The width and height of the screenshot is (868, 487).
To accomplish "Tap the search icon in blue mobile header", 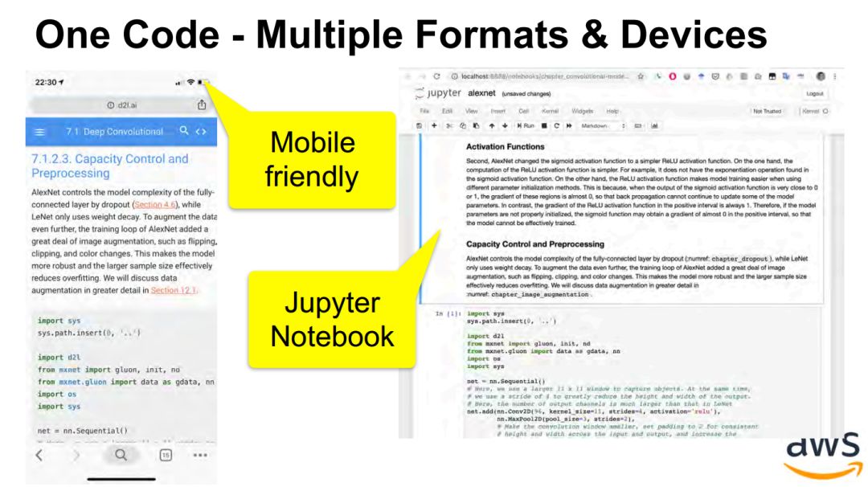I will click(184, 131).
